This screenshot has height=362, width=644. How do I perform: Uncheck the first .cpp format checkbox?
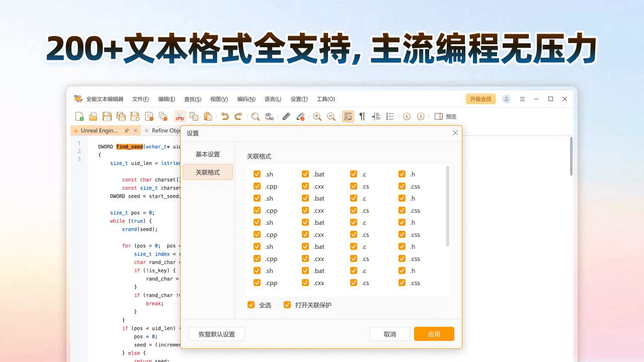pyautogui.click(x=257, y=186)
